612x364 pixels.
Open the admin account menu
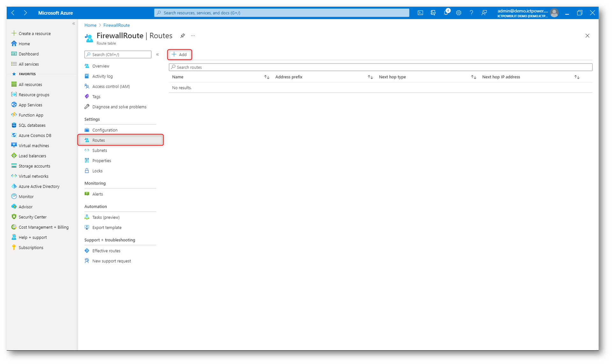(x=528, y=13)
